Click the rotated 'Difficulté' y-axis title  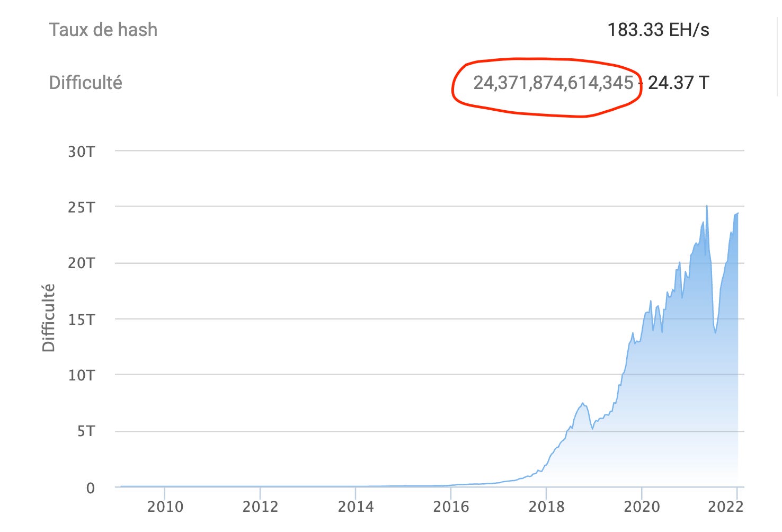click(48, 318)
